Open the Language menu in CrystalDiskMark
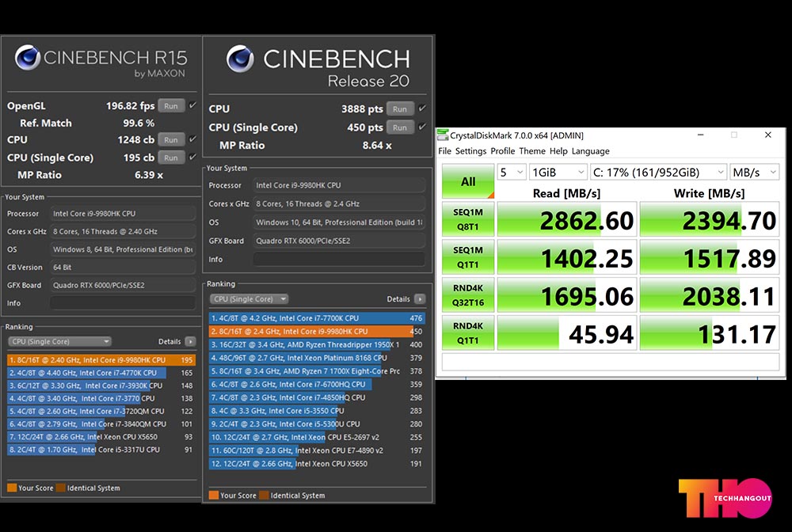The height and width of the screenshot is (532, 792). (591, 151)
